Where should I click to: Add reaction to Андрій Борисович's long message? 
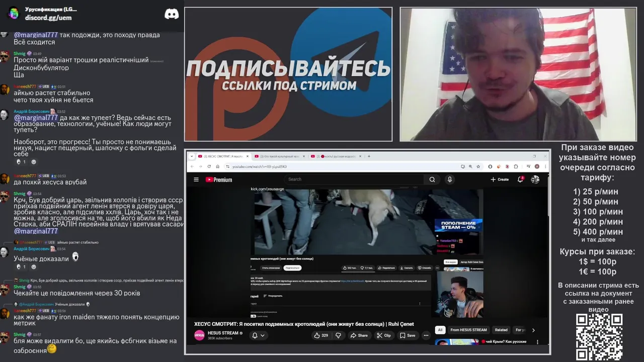click(x=34, y=162)
